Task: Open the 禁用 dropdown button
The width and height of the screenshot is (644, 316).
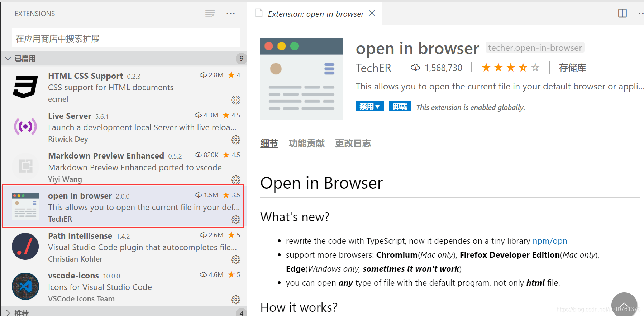Action: point(369,106)
